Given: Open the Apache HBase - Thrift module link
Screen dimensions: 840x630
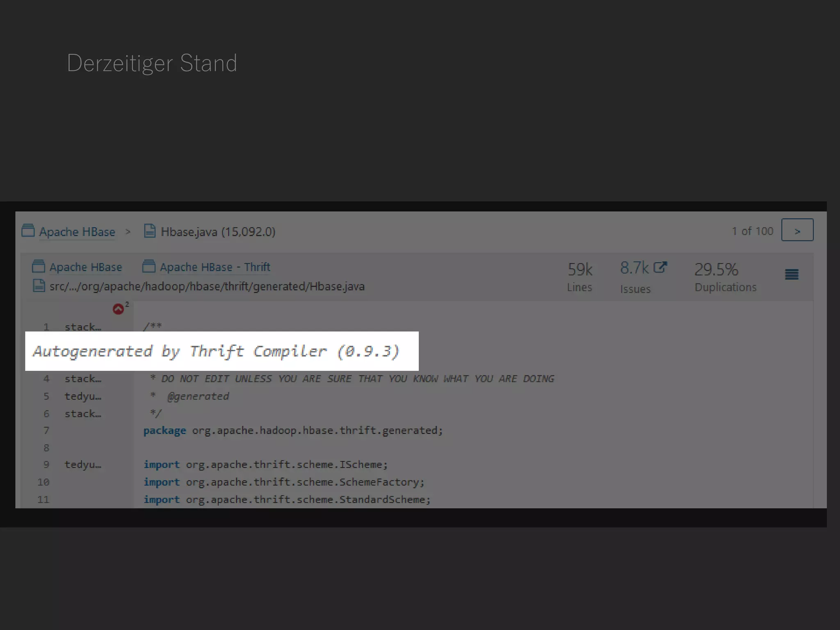Looking at the screenshot, I should click(215, 267).
